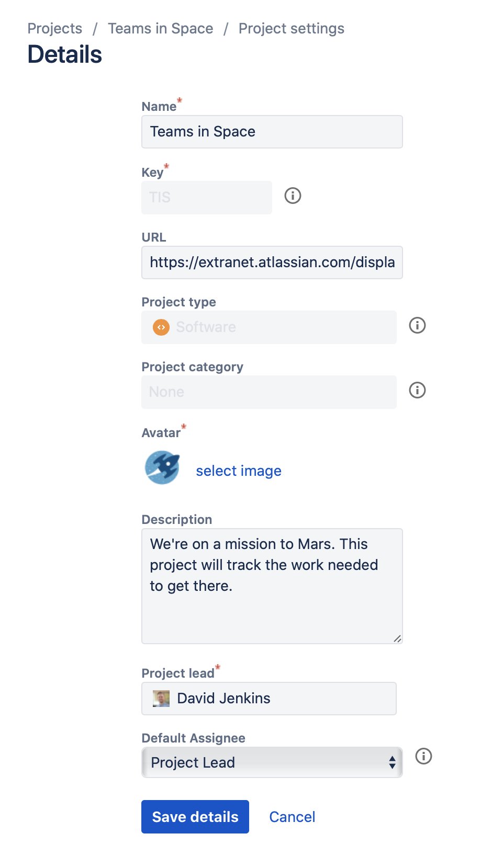Go to Projects in the breadcrumb
The height and width of the screenshot is (868, 492).
tap(55, 29)
